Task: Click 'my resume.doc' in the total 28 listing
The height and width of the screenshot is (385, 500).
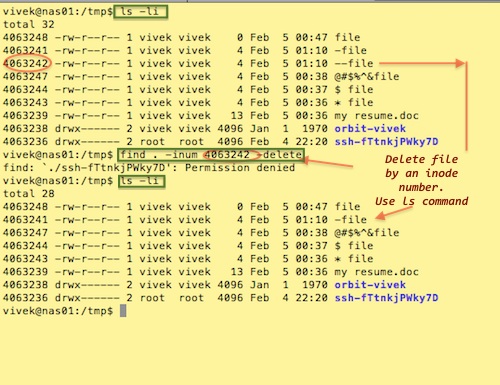Action: coord(377,272)
